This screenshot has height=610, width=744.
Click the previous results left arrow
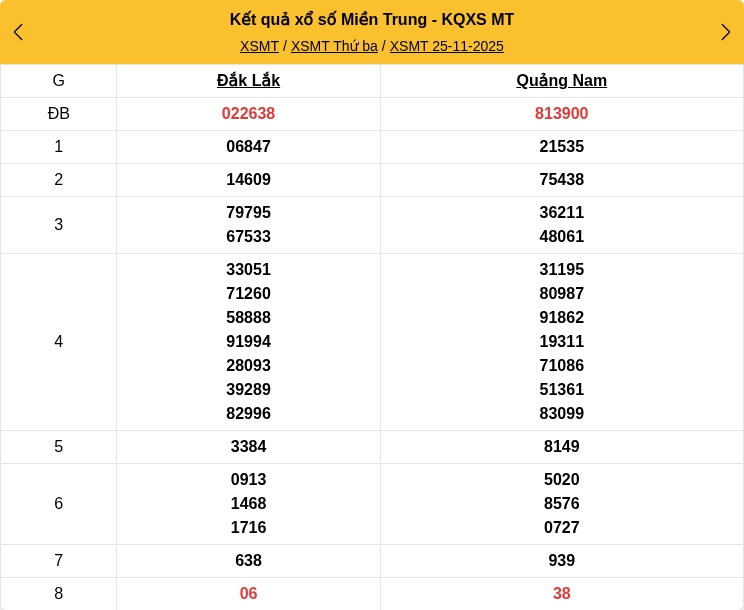click(x=18, y=32)
